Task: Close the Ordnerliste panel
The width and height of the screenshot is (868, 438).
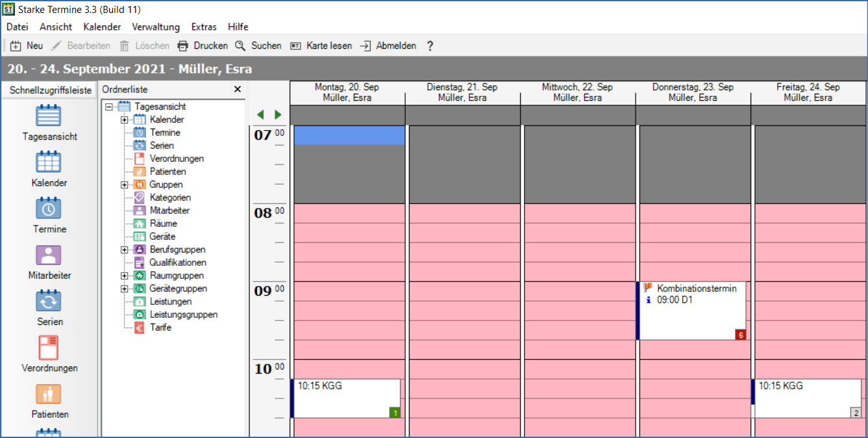Action: (238, 89)
